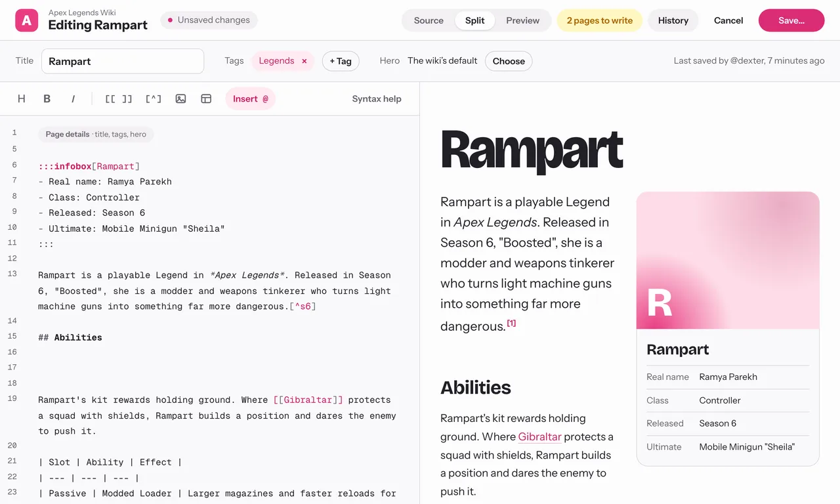Open the 2 pages to write list
Viewport: 840px width, 504px height.
pyautogui.click(x=600, y=20)
